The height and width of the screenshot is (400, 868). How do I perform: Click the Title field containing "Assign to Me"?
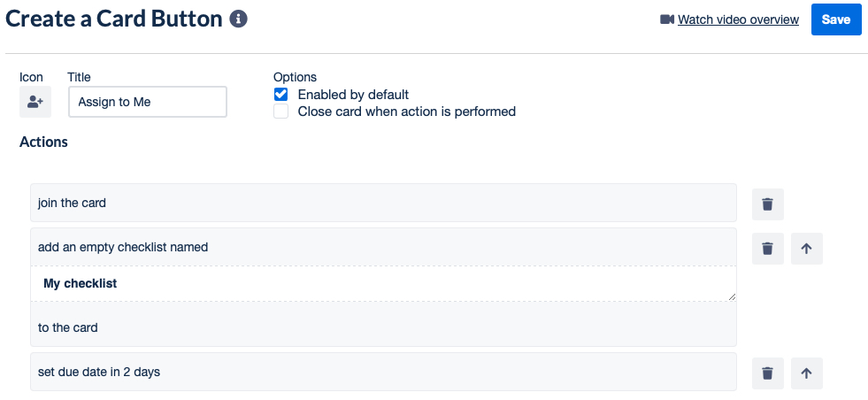coord(147,102)
